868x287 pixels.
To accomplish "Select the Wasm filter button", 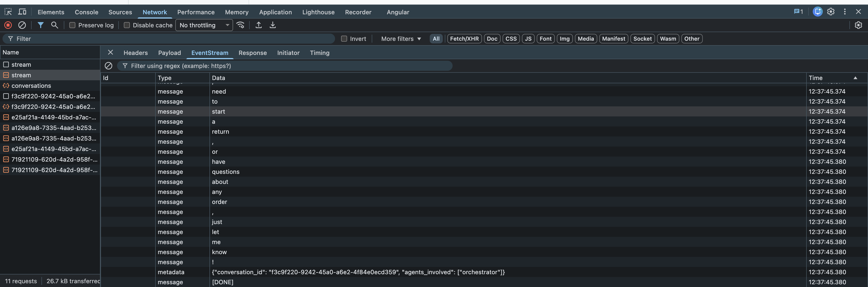I will click(668, 38).
